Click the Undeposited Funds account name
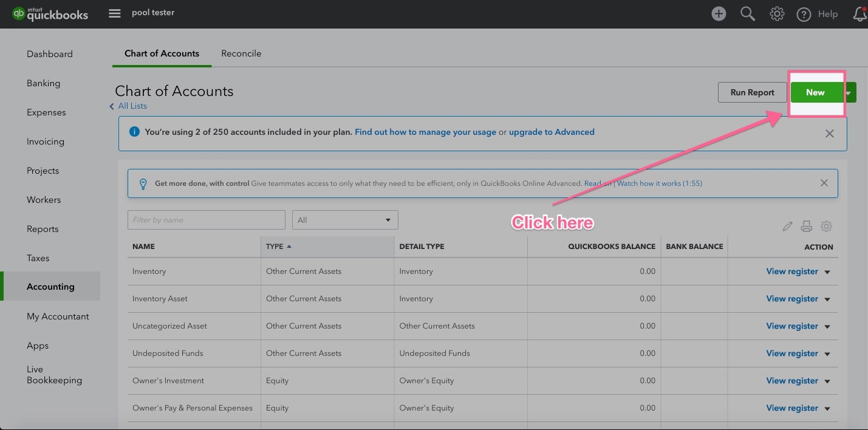 coord(168,353)
